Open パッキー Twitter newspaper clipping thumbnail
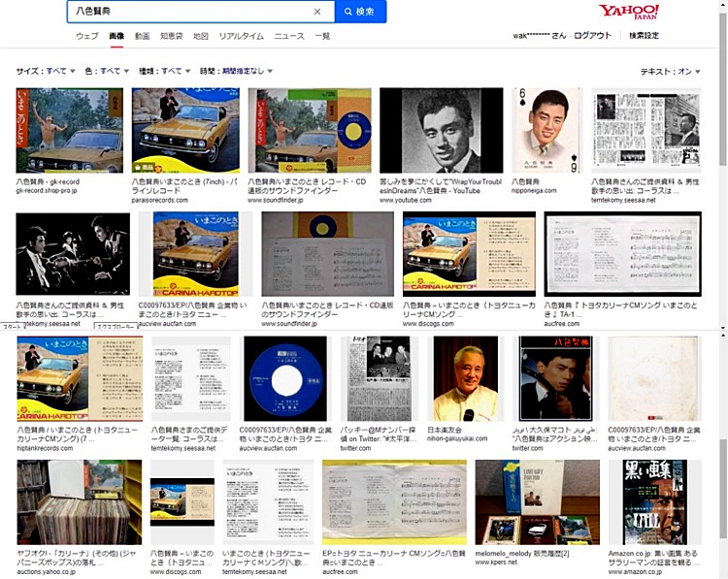Screen dimensions: 728x579 [x=381, y=378]
